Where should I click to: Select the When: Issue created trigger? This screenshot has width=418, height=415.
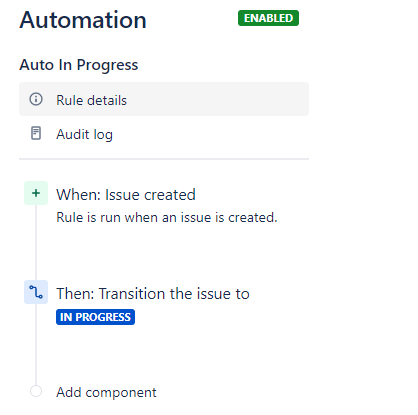(126, 195)
